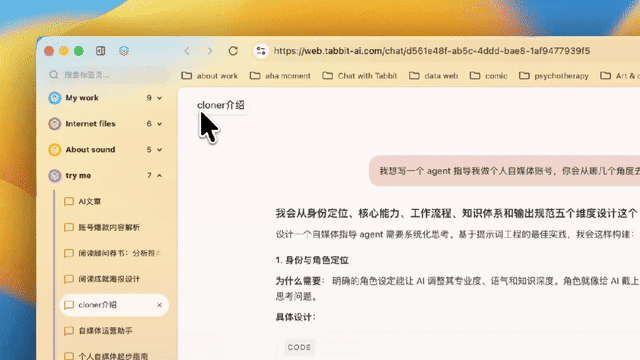This screenshot has width=640, height=360.
Task: Click the user message bubble about agent
Action: point(504,171)
